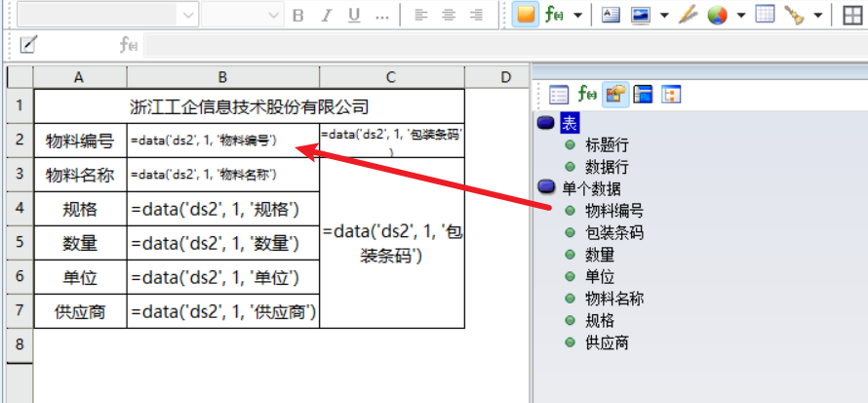868x403 pixels.
Task: Toggle italic formatting in the toolbar
Action: point(327,16)
